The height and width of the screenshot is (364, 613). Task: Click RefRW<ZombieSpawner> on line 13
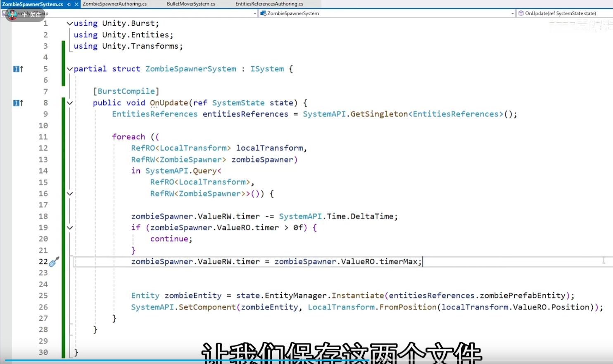tap(179, 159)
